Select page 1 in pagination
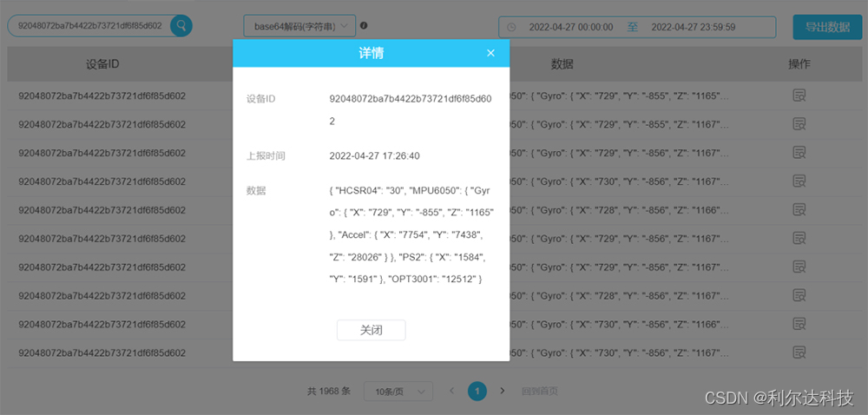Viewport: 868px width, 415px height. (477, 392)
